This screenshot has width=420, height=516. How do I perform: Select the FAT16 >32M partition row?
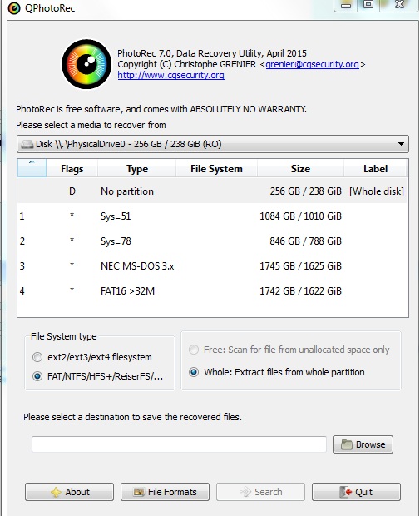coord(212,291)
